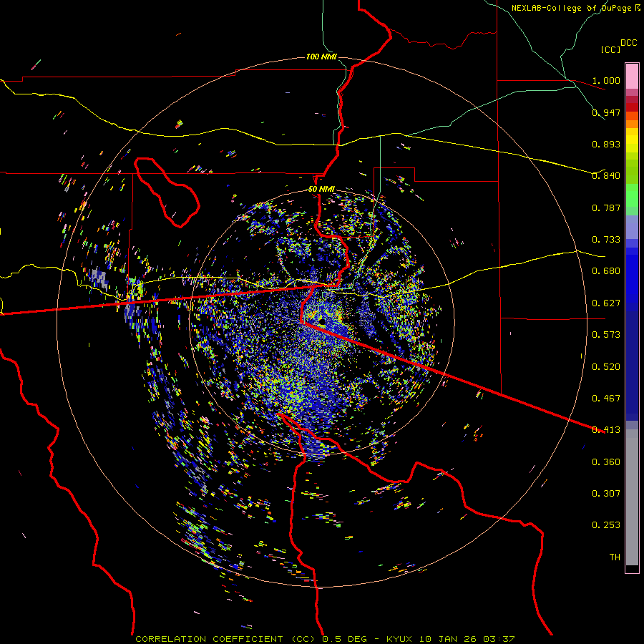This screenshot has height=644, width=644.
Task: Pick the lavender color bar segment
Action: tap(632, 227)
